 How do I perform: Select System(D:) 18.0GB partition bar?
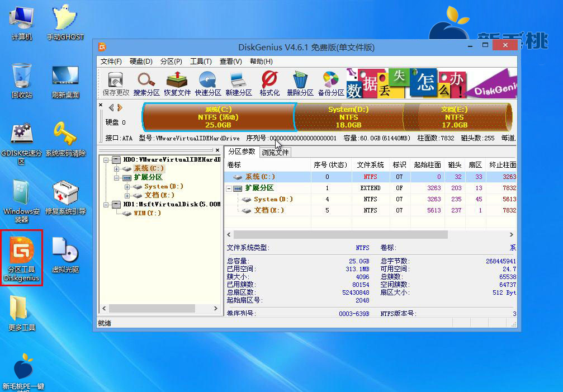click(x=349, y=117)
